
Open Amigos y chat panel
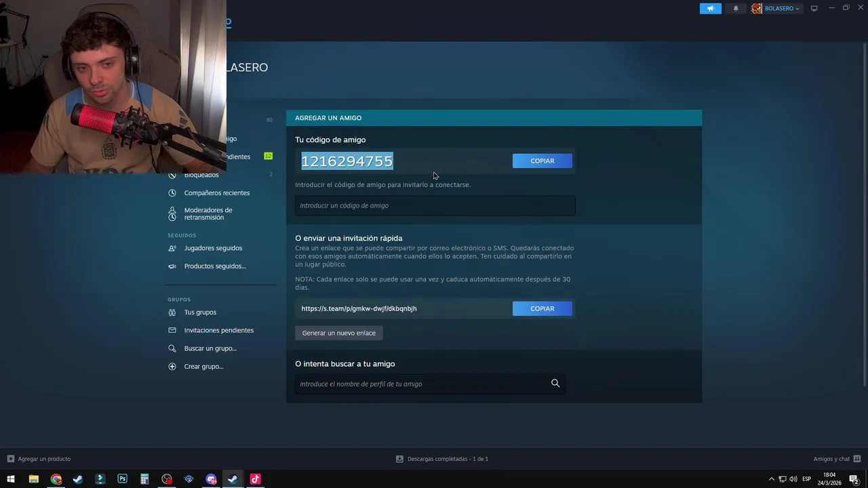(837, 459)
